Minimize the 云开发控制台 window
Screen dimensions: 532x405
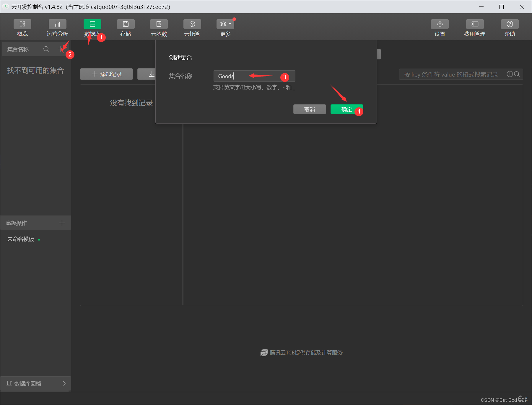(x=481, y=7)
